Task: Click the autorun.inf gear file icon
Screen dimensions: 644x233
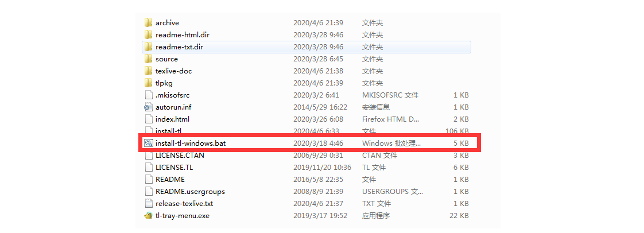Action: [x=148, y=107]
